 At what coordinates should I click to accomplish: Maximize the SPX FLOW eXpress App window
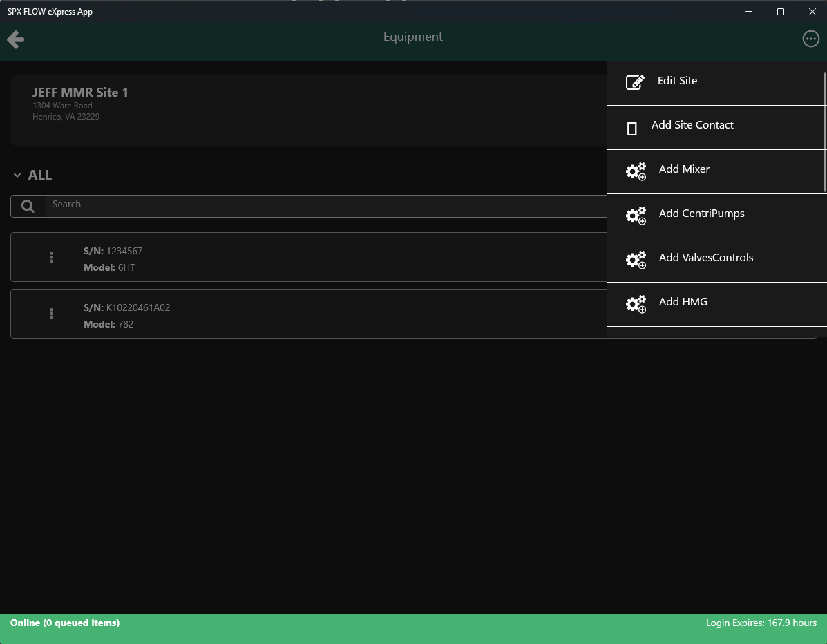tap(781, 12)
